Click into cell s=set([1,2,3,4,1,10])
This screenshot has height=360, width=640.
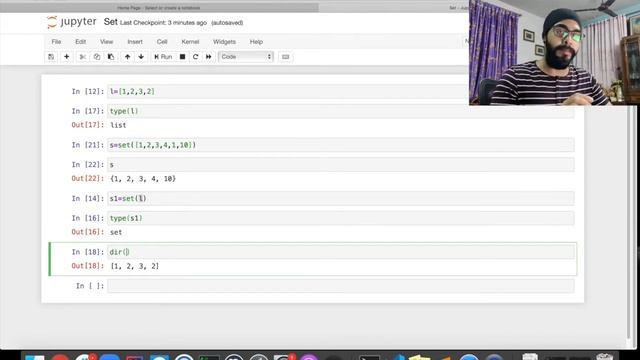click(340, 145)
